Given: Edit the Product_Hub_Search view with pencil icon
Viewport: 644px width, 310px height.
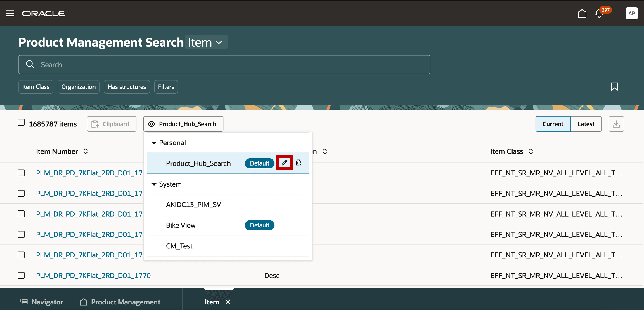Looking at the screenshot, I should pos(285,163).
